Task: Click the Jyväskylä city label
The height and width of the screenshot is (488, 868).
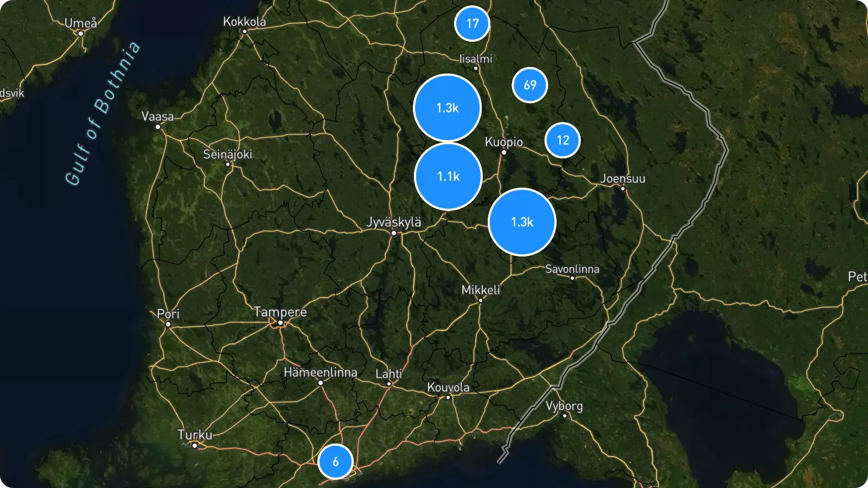Action: click(394, 222)
